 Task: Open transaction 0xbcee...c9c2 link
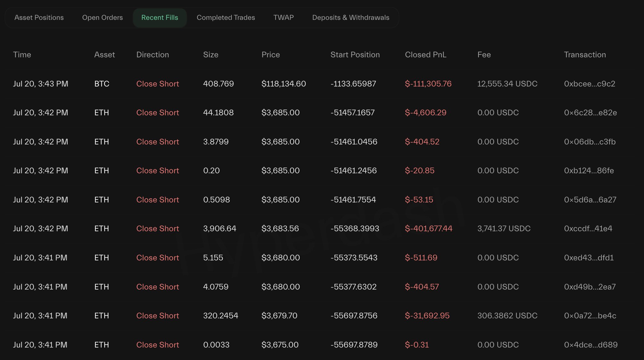[x=590, y=84]
